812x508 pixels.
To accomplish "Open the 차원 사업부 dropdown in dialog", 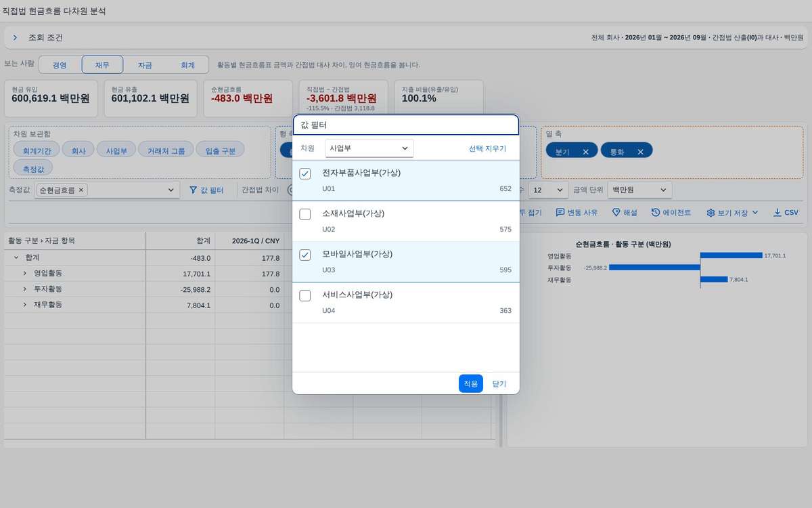I will (369, 148).
